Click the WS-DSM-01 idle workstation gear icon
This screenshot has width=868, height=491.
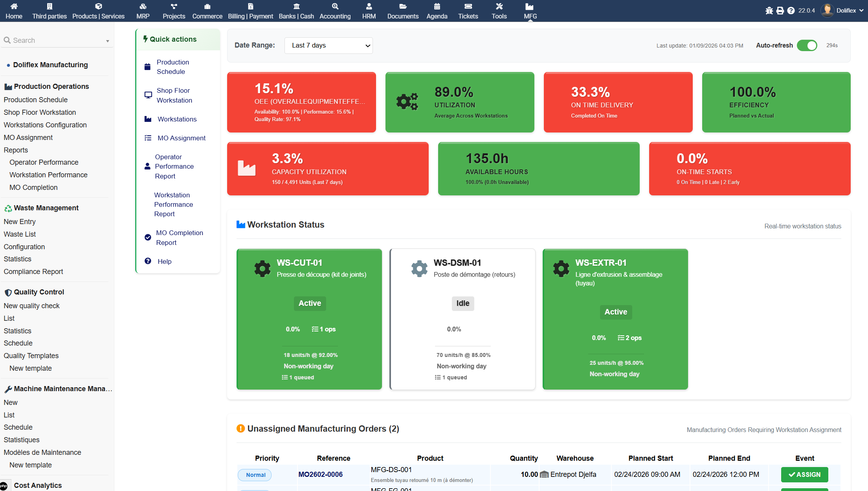(x=419, y=269)
